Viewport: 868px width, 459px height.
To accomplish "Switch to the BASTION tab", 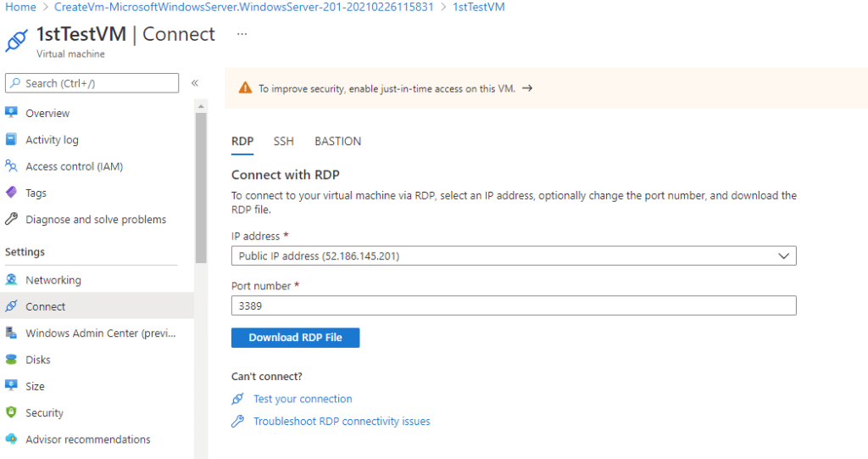I will coord(337,142).
